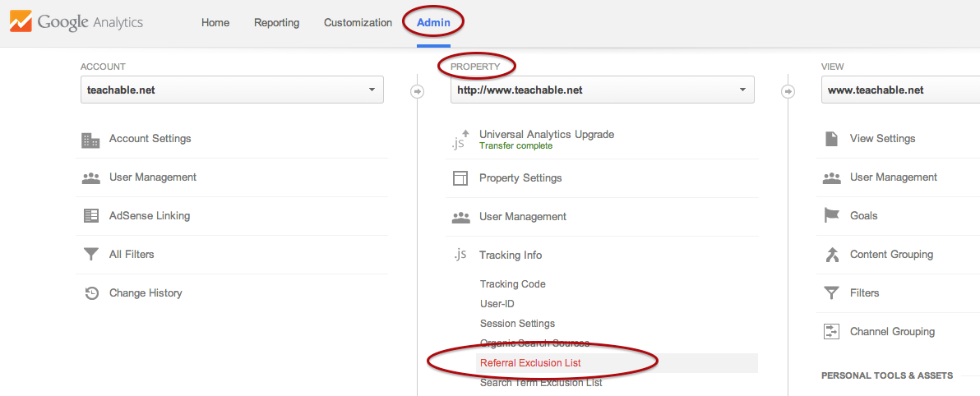This screenshot has height=396, width=980.
Task: Click the View column User Management people icon
Action: (831, 178)
